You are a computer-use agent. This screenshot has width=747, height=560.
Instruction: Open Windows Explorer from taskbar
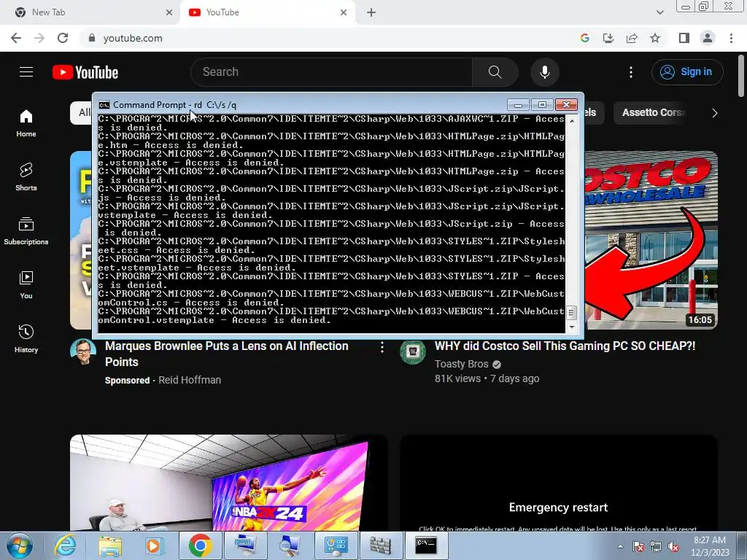click(x=110, y=545)
